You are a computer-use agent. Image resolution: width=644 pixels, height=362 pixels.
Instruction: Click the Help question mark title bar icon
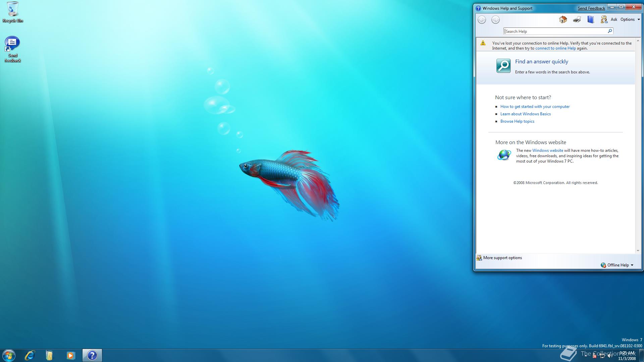pos(478,8)
